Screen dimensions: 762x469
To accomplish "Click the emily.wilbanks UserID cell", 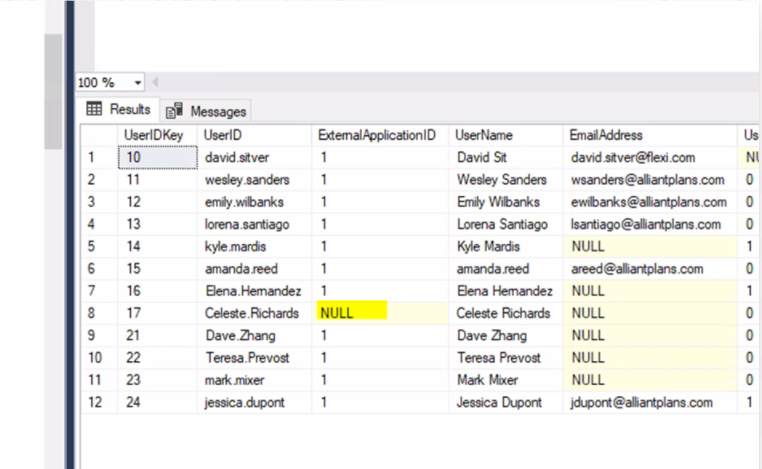I will click(255, 202).
